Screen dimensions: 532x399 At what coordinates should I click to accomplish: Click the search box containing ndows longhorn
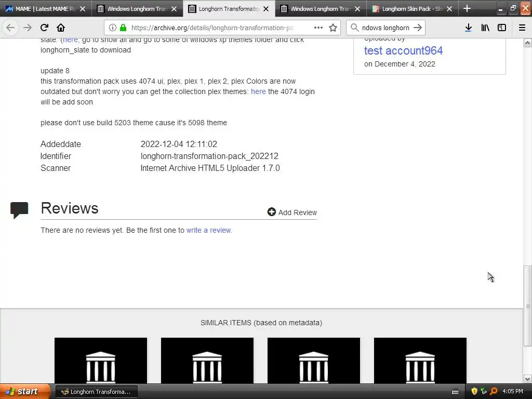pyautogui.click(x=385, y=28)
